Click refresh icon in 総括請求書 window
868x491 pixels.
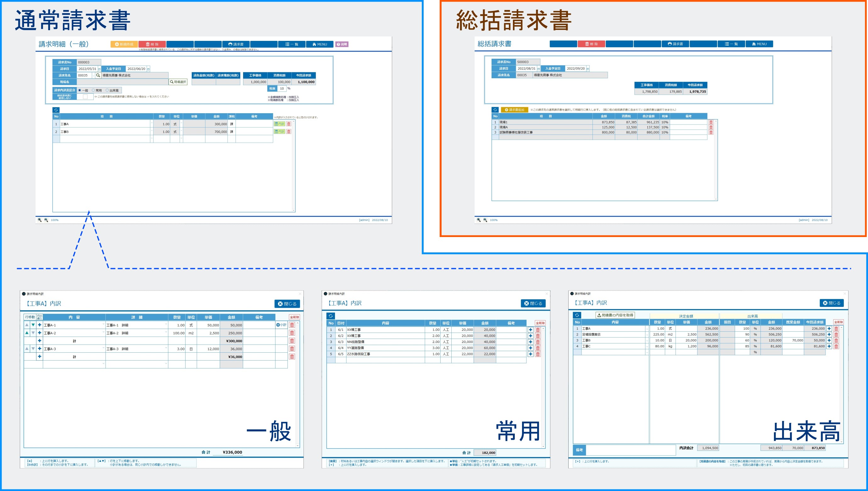[x=495, y=110]
